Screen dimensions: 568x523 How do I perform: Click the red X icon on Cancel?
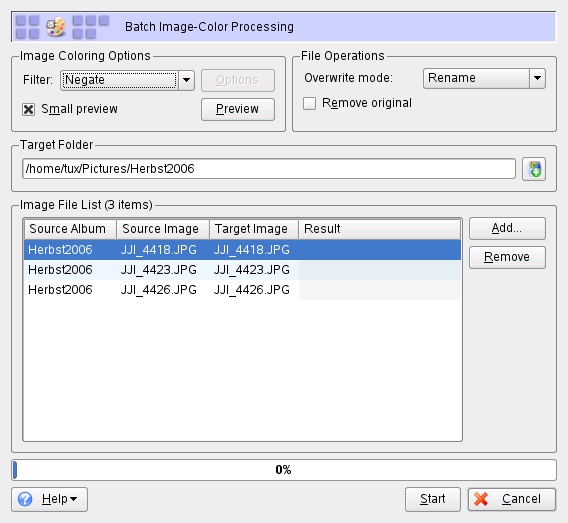click(x=481, y=499)
